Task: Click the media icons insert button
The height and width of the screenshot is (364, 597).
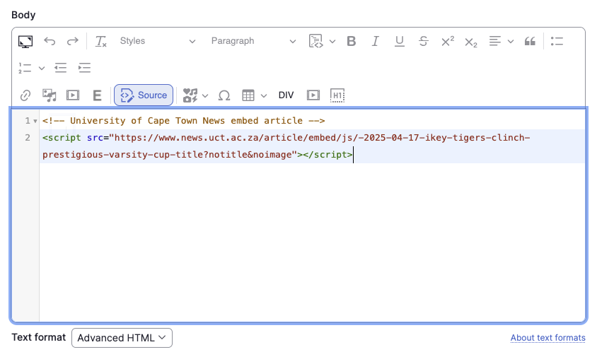Action: click(x=190, y=95)
